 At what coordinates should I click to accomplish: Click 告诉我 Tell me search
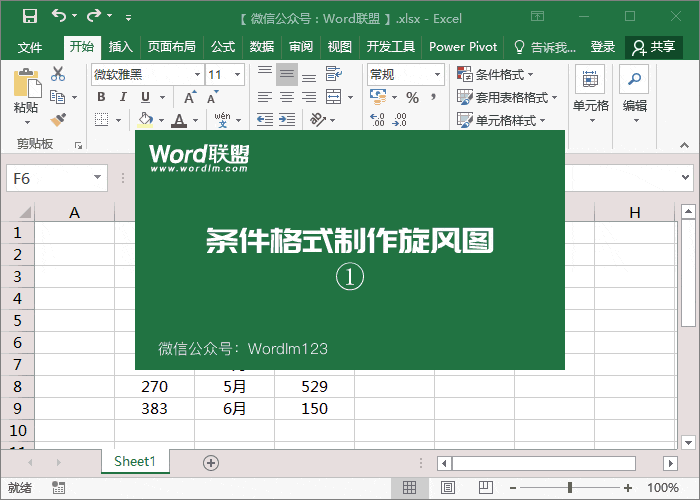(x=545, y=47)
